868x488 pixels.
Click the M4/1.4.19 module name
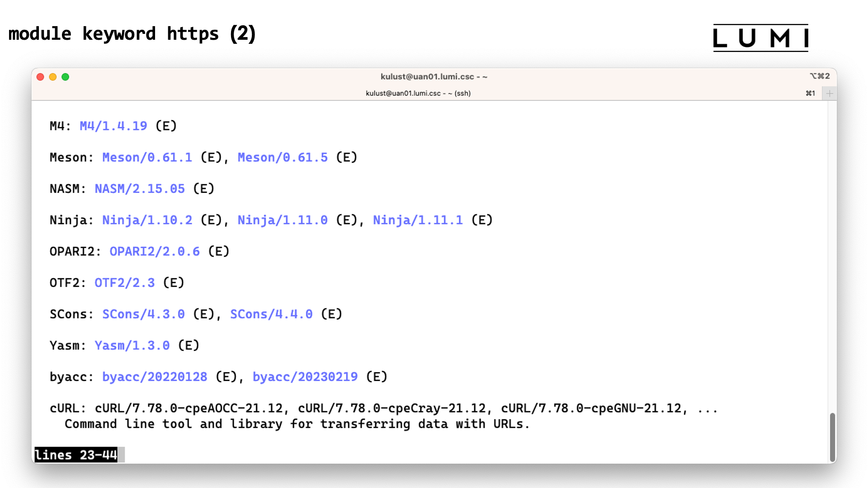[x=113, y=126]
